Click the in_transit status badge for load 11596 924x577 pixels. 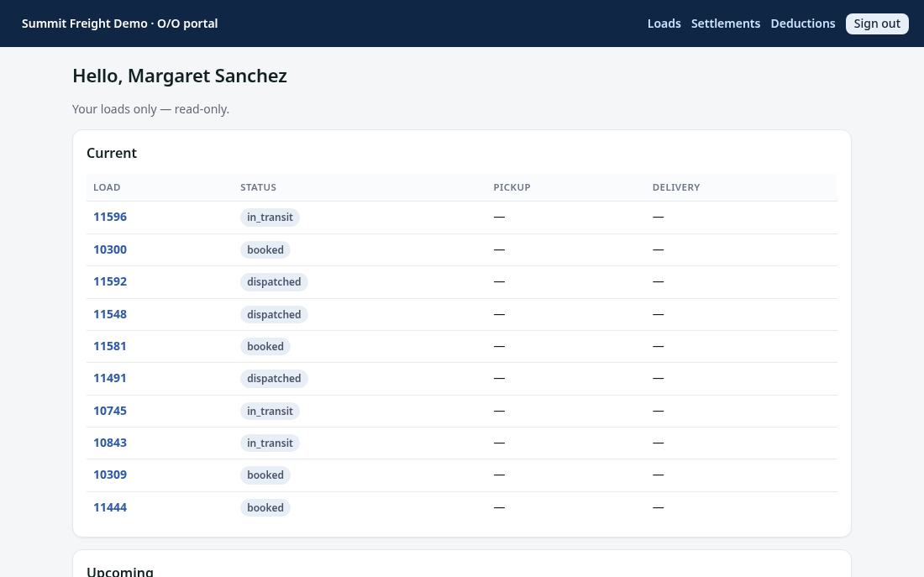[270, 218]
